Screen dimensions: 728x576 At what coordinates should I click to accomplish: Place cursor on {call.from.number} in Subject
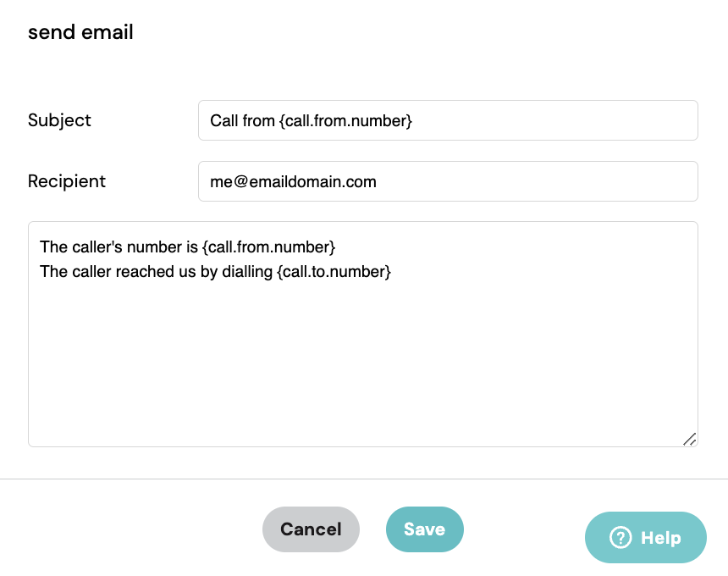(345, 121)
